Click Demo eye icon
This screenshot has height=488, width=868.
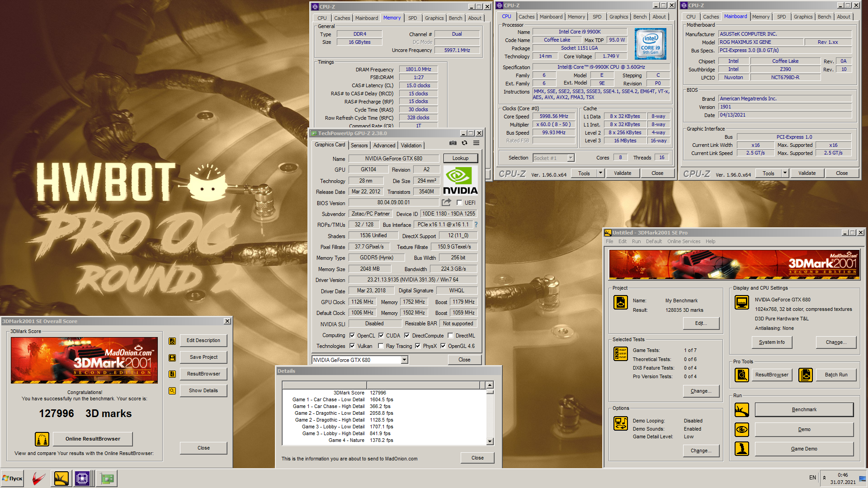(742, 429)
